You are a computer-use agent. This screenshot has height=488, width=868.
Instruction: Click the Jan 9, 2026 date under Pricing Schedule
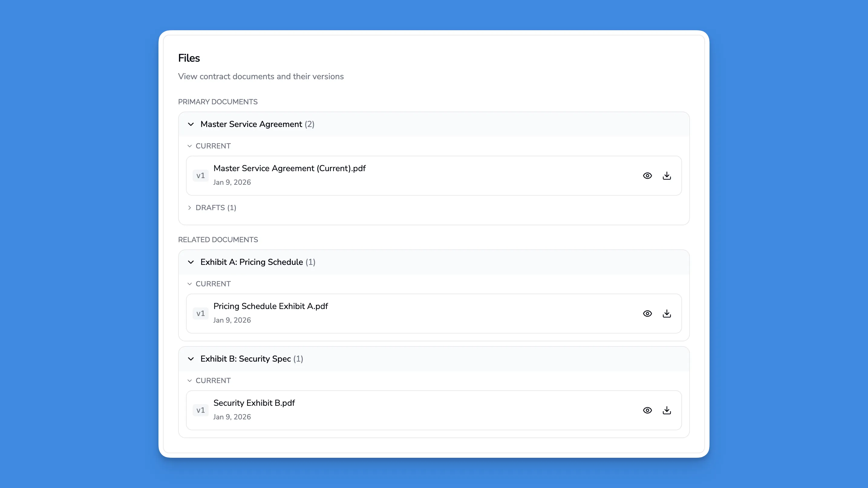[x=232, y=320]
